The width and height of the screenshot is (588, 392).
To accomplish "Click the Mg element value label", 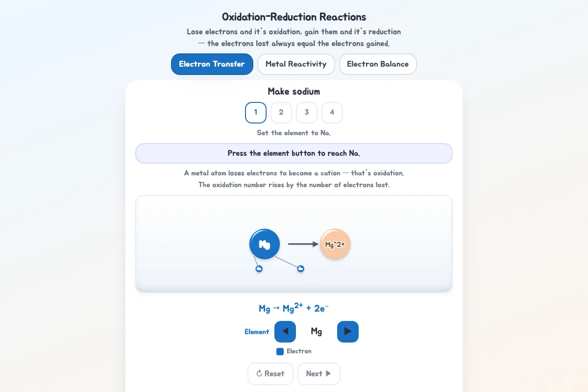I will coord(317,332).
